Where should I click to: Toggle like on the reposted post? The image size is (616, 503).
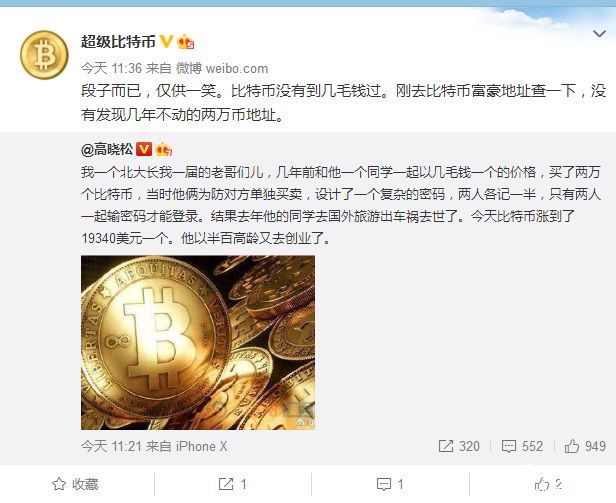pos(548,484)
